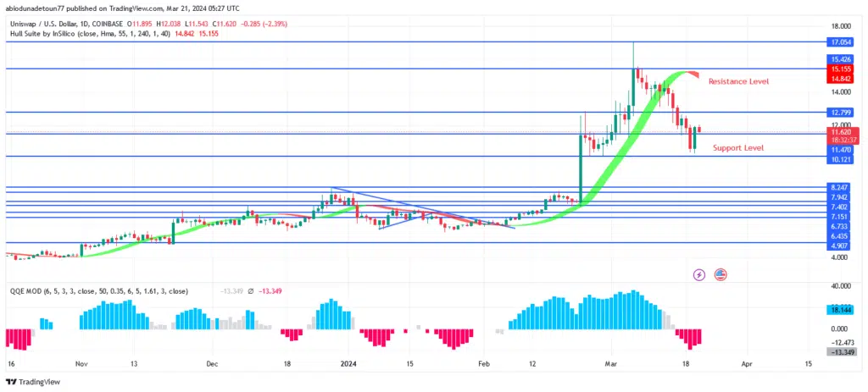The image size is (868, 392).
Task: Open the TradingView logo at bottom left
Action: 33,382
